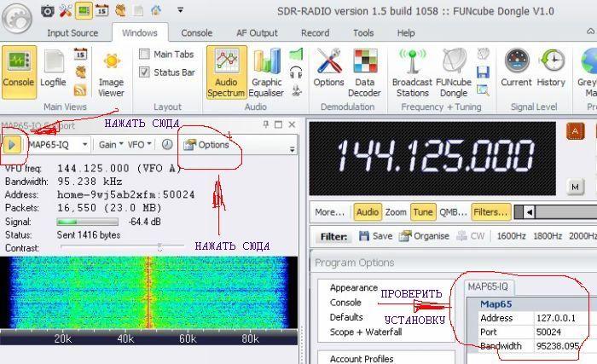The height and width of the screenshot is (364, 597).
Task: Toggle the Status Bar checkbox
Action: 144,72
